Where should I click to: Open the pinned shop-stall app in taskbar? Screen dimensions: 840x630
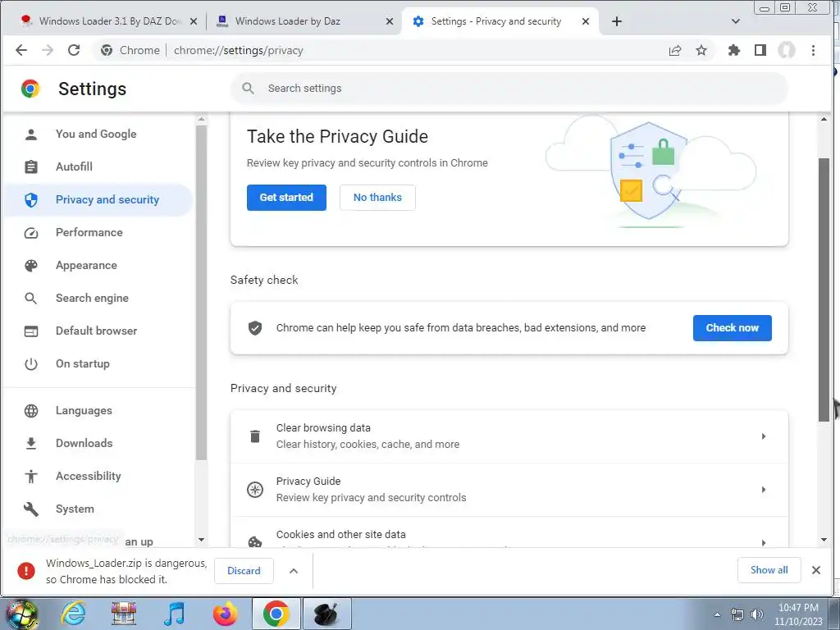click(x=124, y=614)
